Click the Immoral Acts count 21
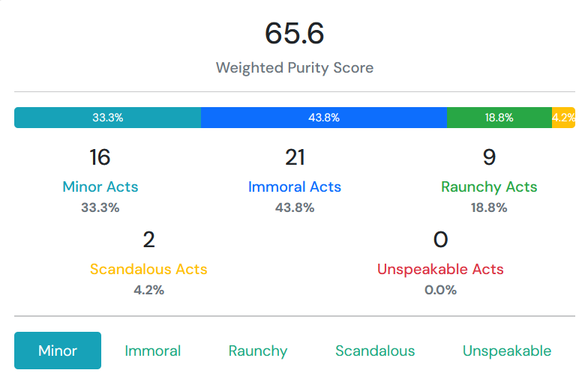This screenshot has height=376, width=588. coord(295,157)
